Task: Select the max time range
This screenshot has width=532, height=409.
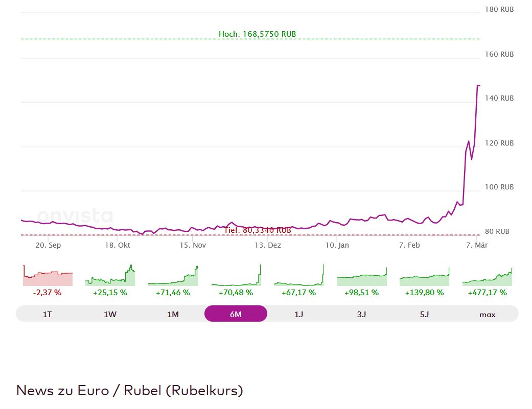Action: tap(487, 314)
